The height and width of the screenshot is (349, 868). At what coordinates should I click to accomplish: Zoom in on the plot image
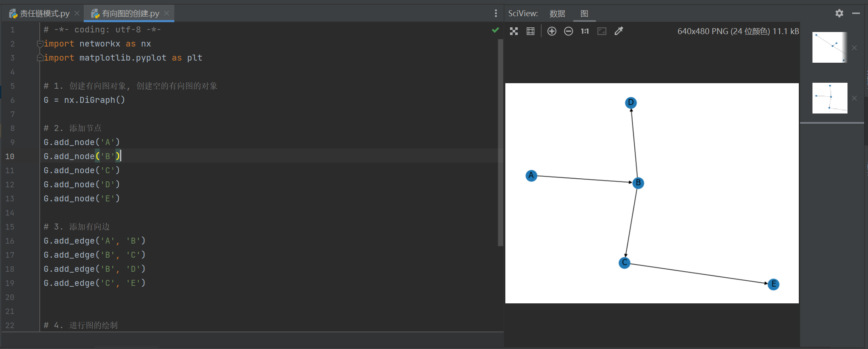[552, 31]
